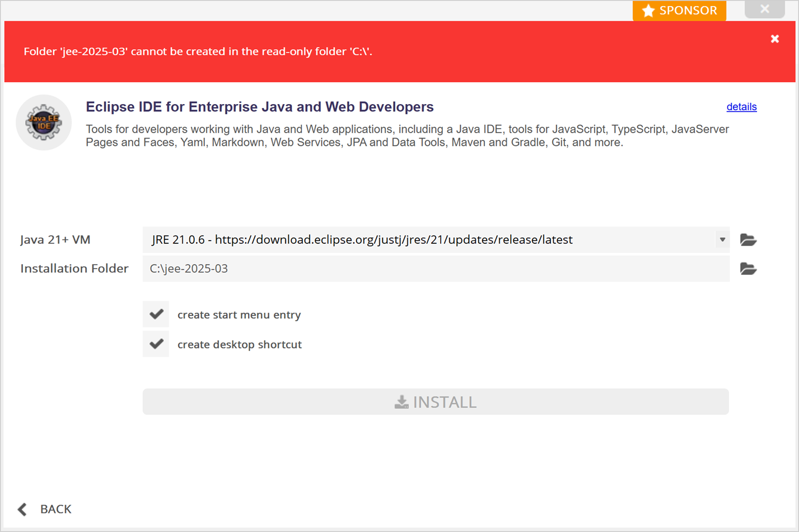Screen dimensions: 799x532
Task: Toggle create start menu entry checkbox
Action: (156, 314)
